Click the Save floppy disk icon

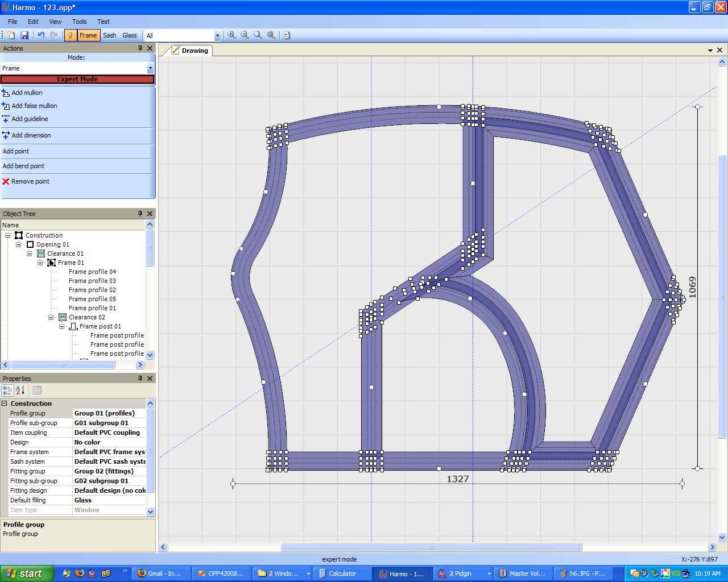click(x=24, y=35)
